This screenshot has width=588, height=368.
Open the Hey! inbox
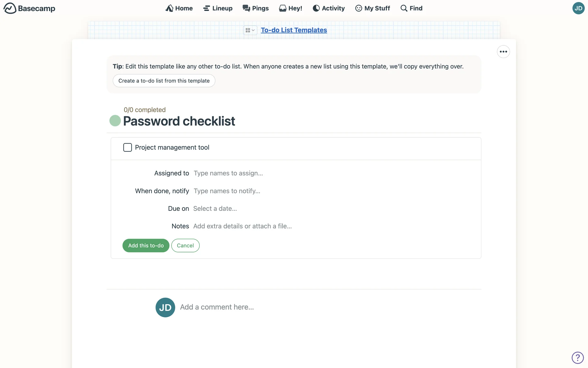[x=290, y=8]
